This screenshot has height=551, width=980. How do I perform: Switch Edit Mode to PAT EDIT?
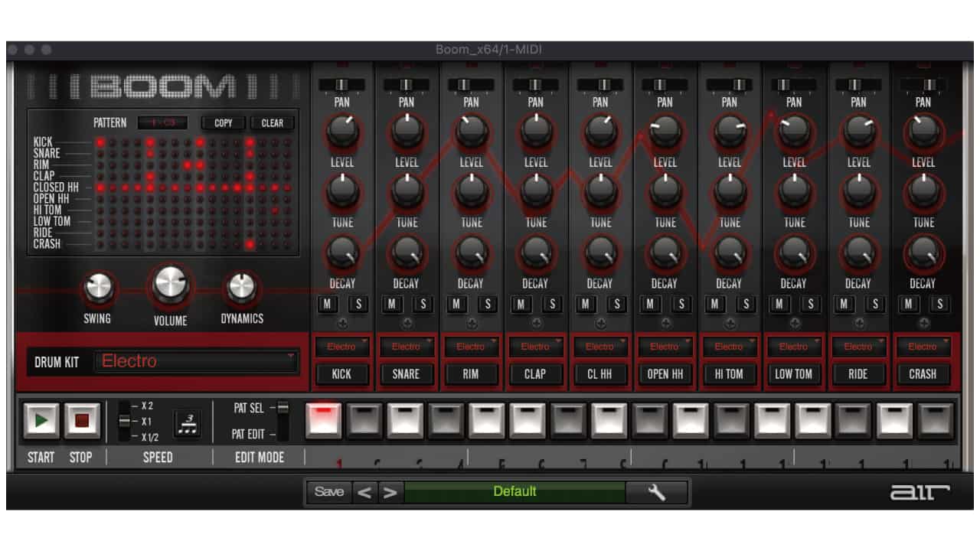pos(282,433)
